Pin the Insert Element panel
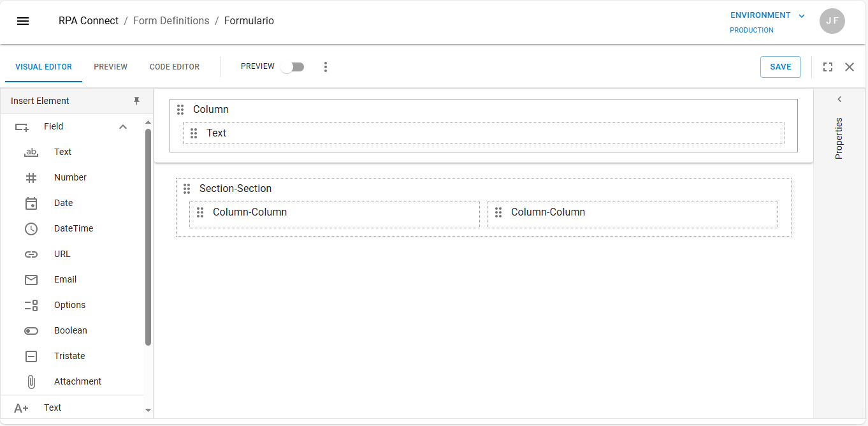 pos(136,101)
